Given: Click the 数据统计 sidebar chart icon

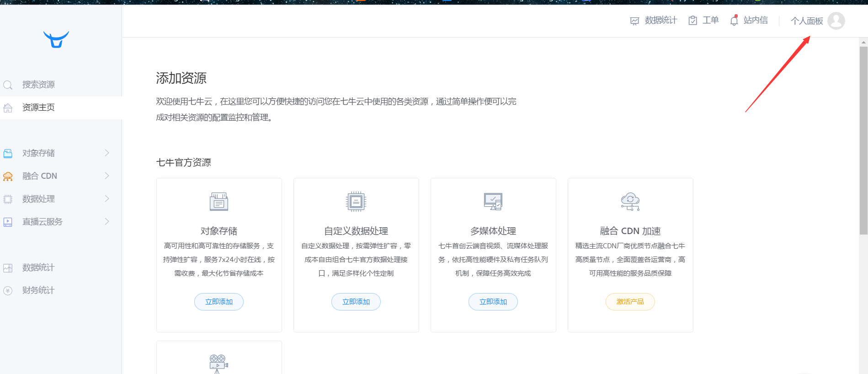Looking at the screenshot, I should coord(8,268).
